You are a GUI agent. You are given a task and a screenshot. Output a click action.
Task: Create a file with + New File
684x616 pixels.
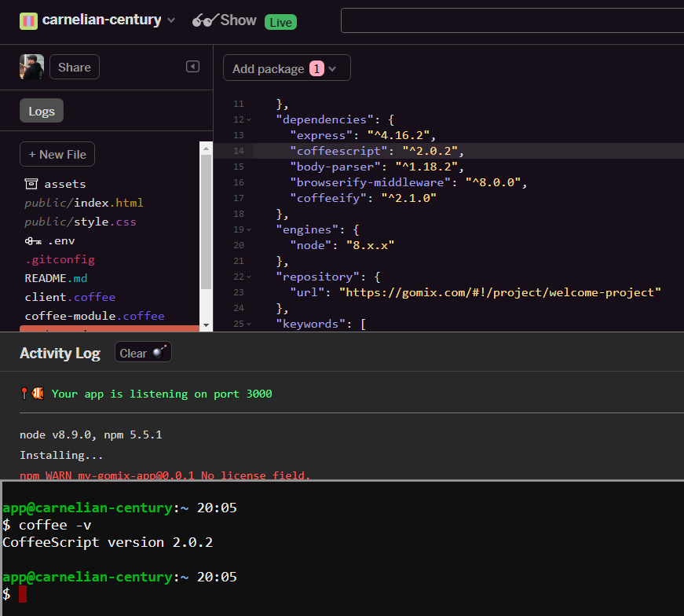tap(57, 154)
